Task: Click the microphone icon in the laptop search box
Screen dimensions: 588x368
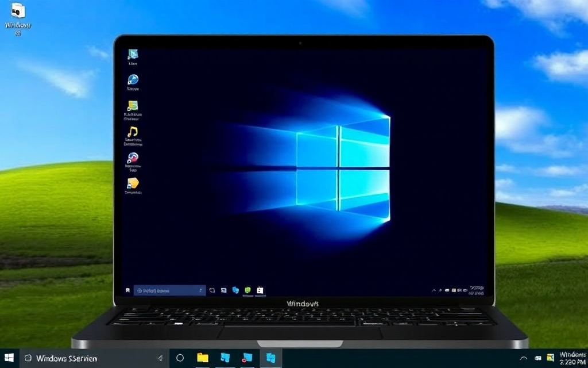Action: click(x=200, y=290)
